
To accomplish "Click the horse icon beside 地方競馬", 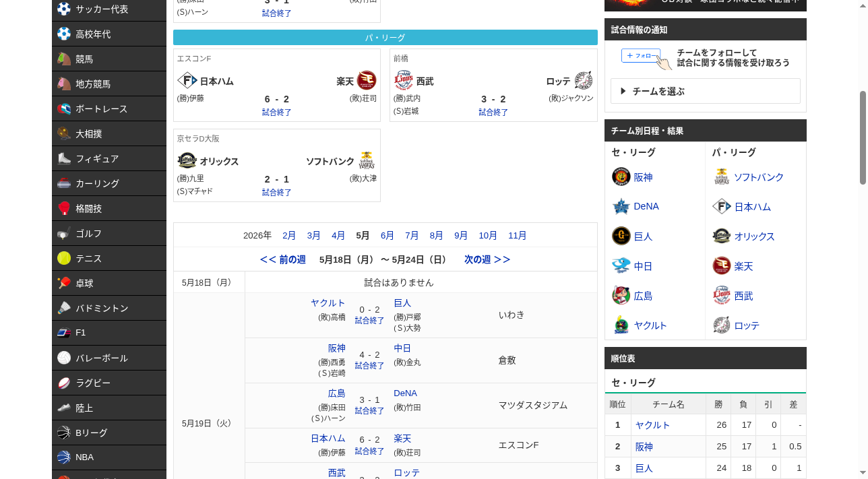I will 64,84.
